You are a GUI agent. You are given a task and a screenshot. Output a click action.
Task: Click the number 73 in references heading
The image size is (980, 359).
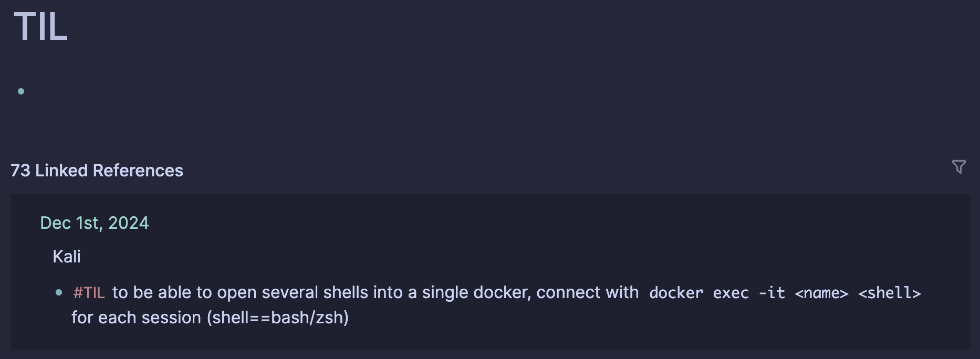20,171
